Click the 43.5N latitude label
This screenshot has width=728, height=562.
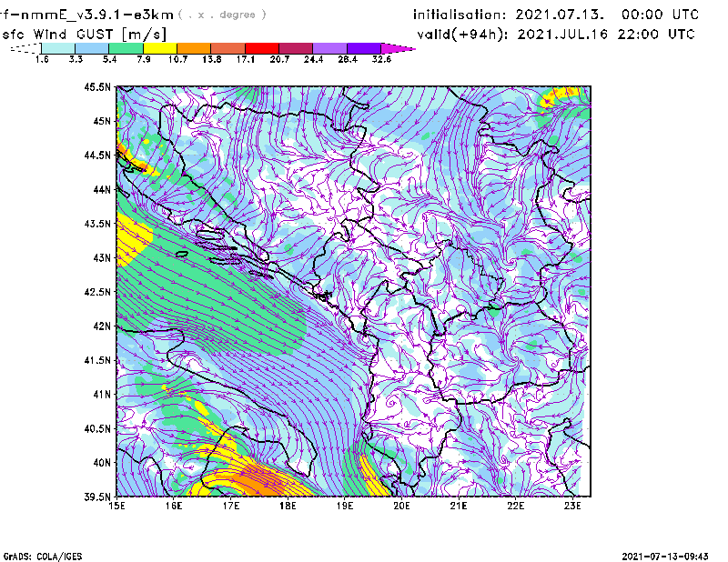click(97, 224)
